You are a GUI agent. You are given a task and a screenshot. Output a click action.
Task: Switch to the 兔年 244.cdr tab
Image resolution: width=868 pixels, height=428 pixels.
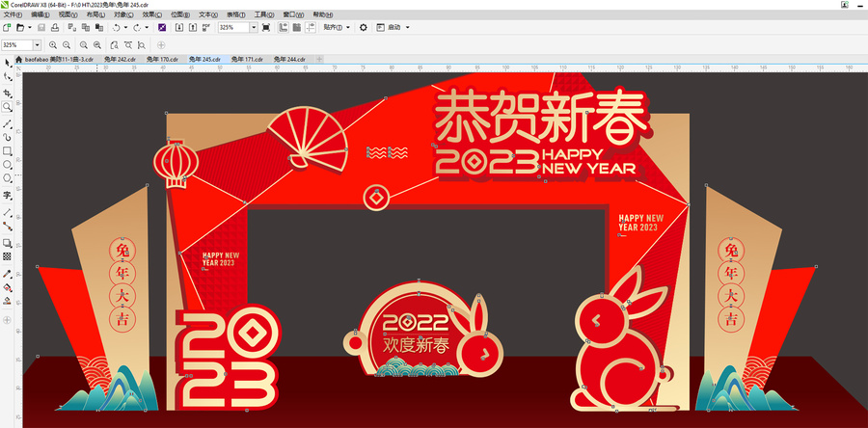pyautogui.click(x=289, y=59)
